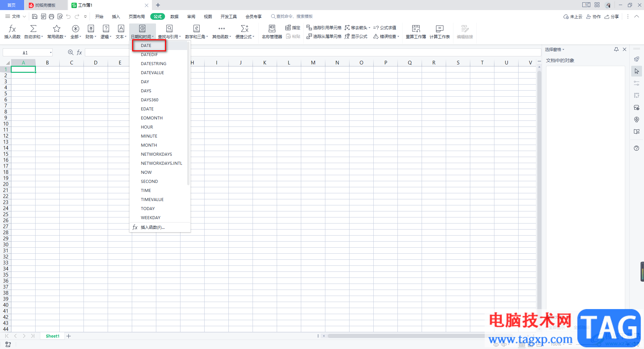Screen dimensions: 644x349
Task: Switch to the 页面布局 ribbon tab
Action: 137,16
